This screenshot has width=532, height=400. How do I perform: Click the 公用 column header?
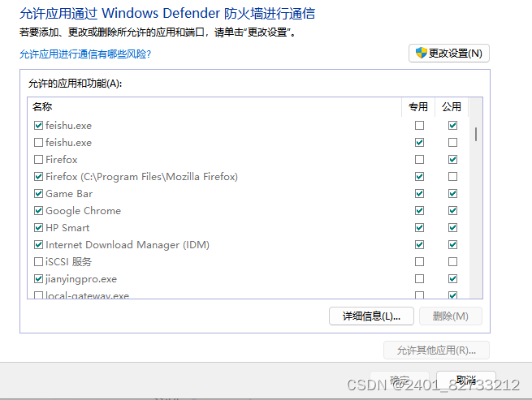tap(452, 107)
